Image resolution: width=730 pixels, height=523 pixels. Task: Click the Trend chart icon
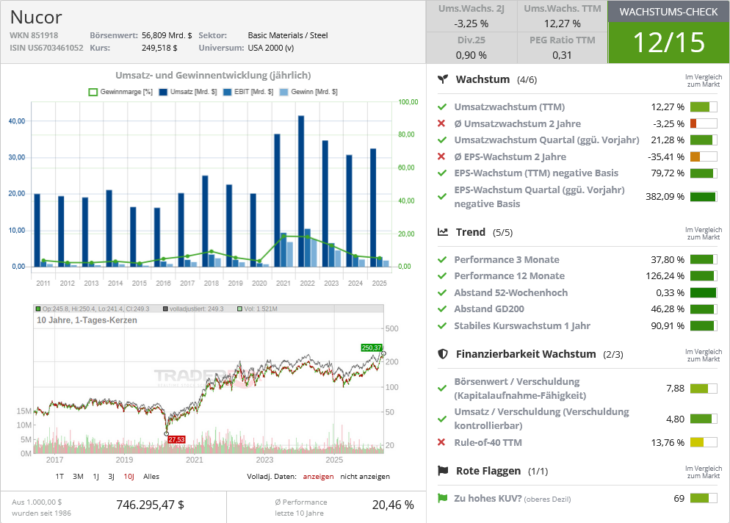click(443, 232)
